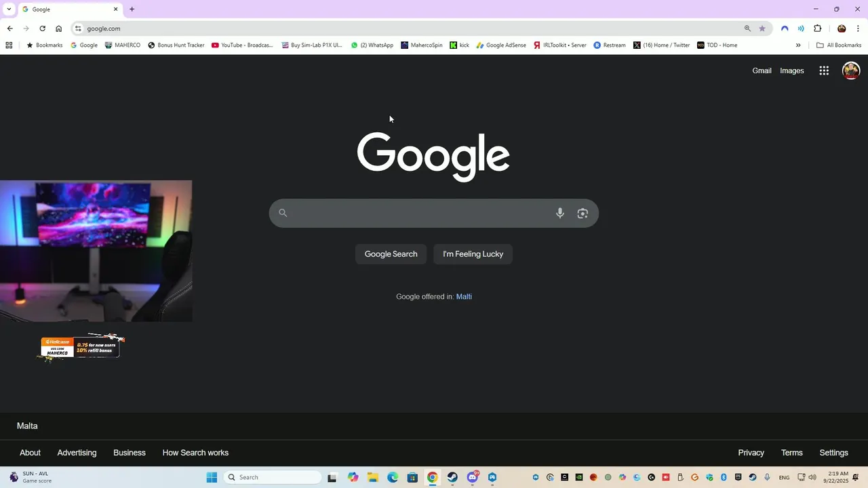Click the Google Search button

391,254
